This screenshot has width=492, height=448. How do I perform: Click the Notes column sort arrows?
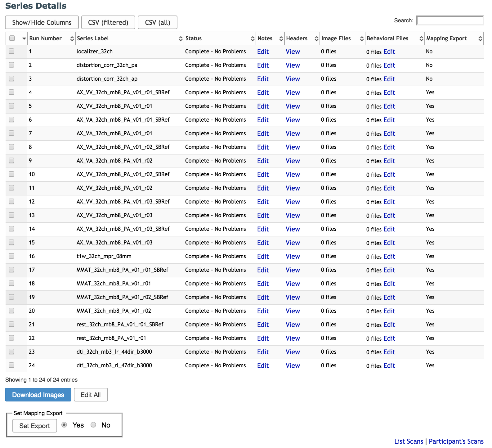(x=281, y=39)
